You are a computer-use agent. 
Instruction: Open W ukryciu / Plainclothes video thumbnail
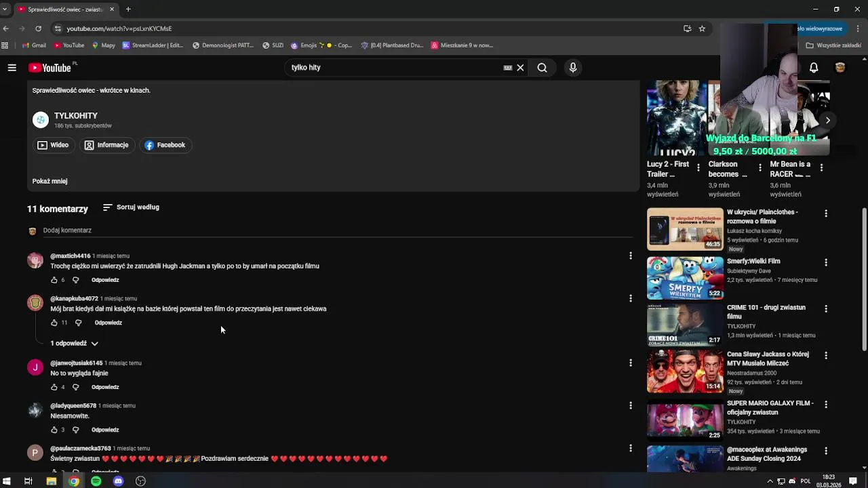685,229
